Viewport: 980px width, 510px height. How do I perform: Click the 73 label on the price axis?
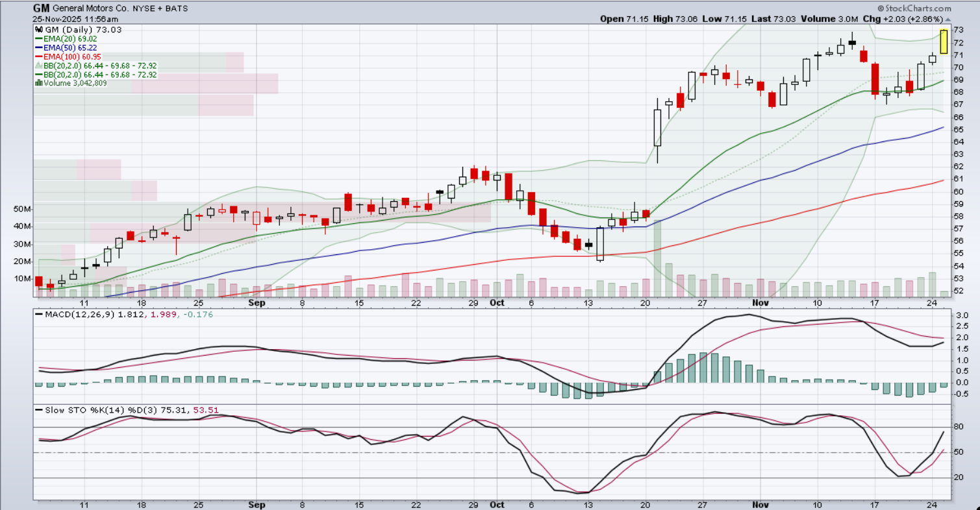click(959, 30)
